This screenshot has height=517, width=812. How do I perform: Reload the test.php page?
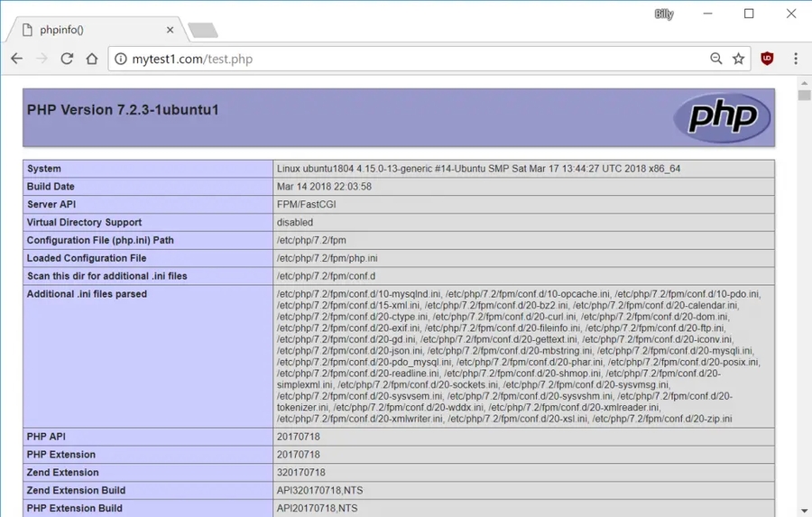(67, 59)
